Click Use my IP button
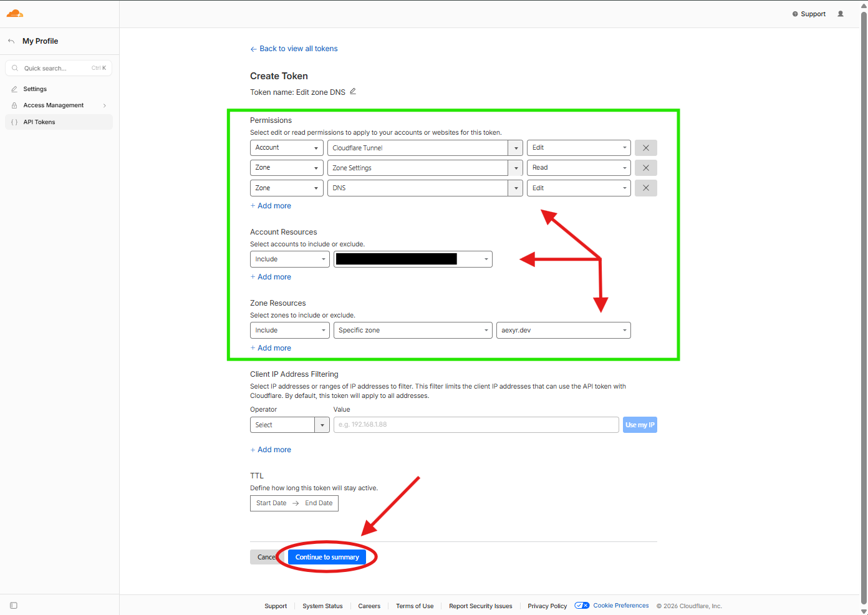The image size is (868, 615). [x=640, y=425]
